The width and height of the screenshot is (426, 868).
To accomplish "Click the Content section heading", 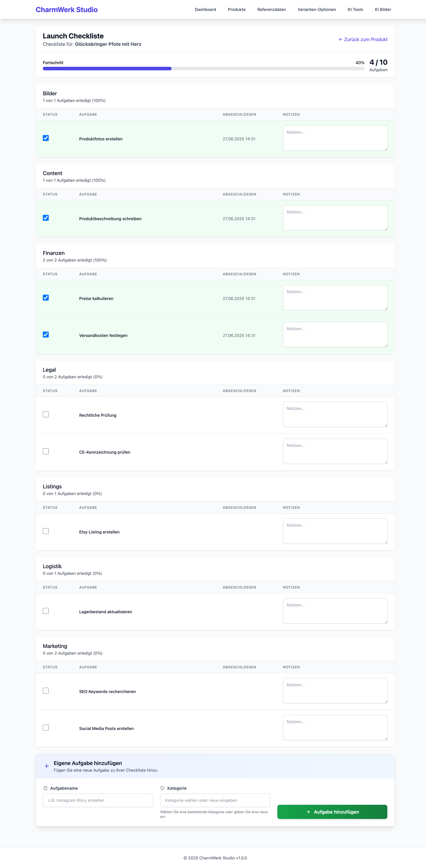I will 53,173.
